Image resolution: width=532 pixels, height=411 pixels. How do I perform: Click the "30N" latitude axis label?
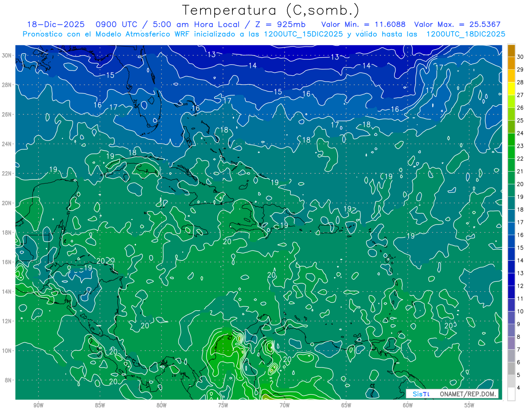pos(7,55)
